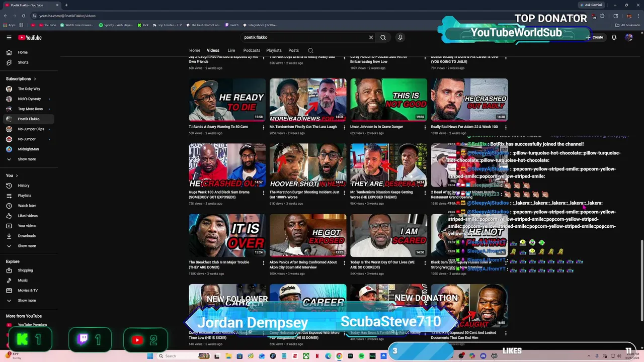This screenshot has width=644, height=362.
Task: Open Liked videos in the sidebar
Action: pyautogui.click(x=28, y=216)
